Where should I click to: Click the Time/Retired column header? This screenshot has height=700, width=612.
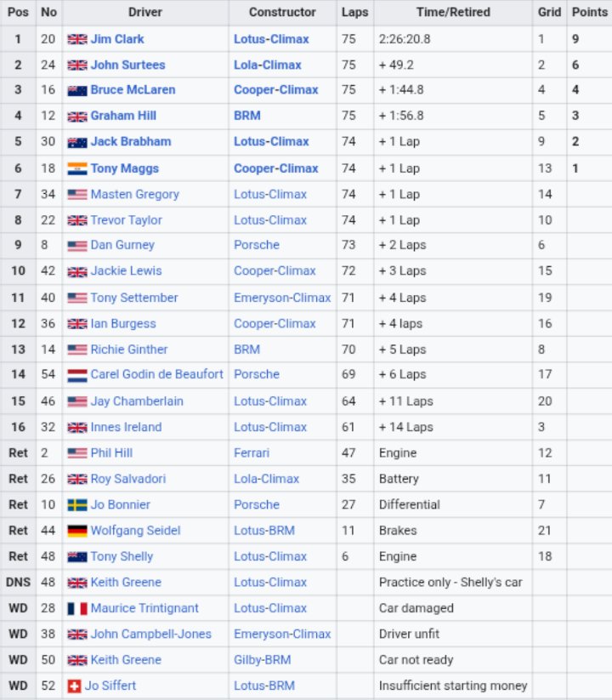click(x=453, y=13)
